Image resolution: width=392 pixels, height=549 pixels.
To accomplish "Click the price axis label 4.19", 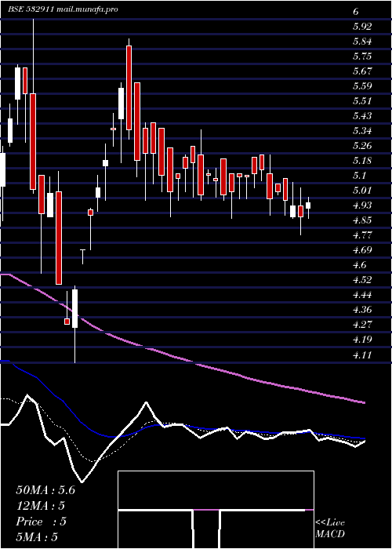I will pyautogui.click(x=362, y=340).
